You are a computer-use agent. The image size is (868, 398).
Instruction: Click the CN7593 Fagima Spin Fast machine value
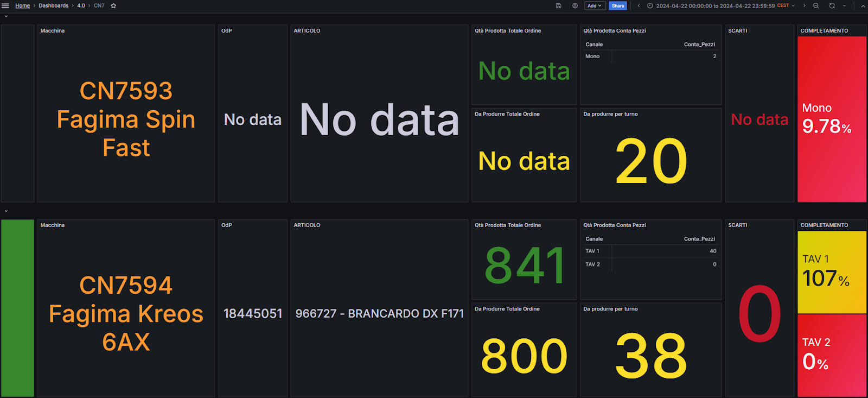[x=126, y=119]
